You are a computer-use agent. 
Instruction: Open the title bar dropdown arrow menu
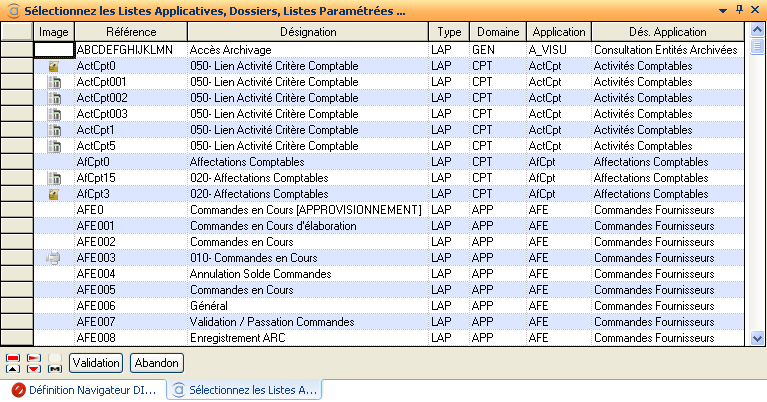pyautogui.click(x=723, y=10)
